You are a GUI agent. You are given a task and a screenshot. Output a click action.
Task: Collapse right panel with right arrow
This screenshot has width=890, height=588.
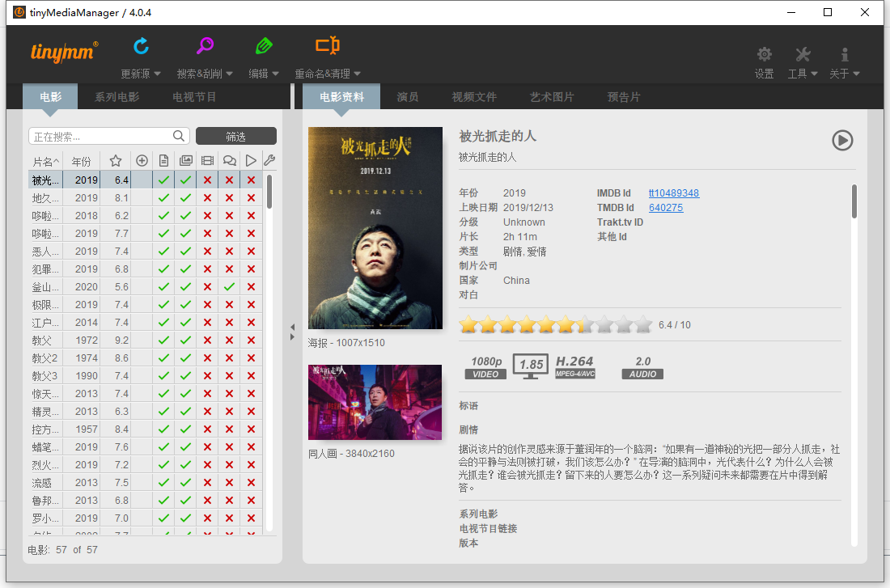point(292,337)
